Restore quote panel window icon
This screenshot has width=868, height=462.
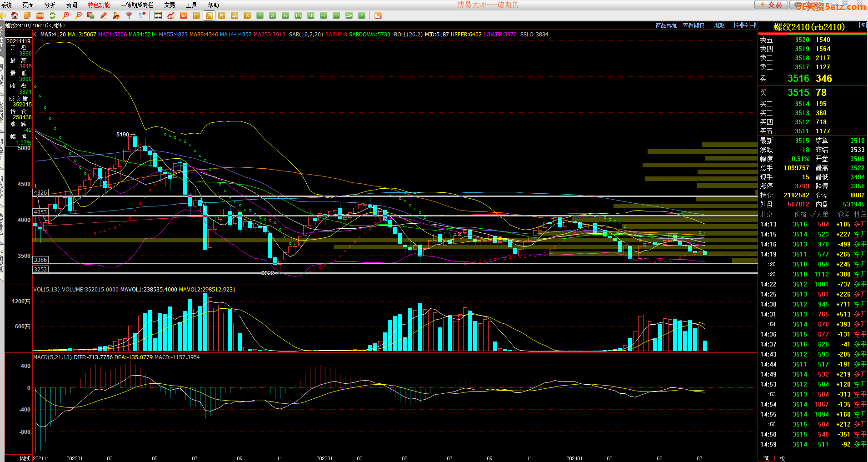tap(863, 25)
